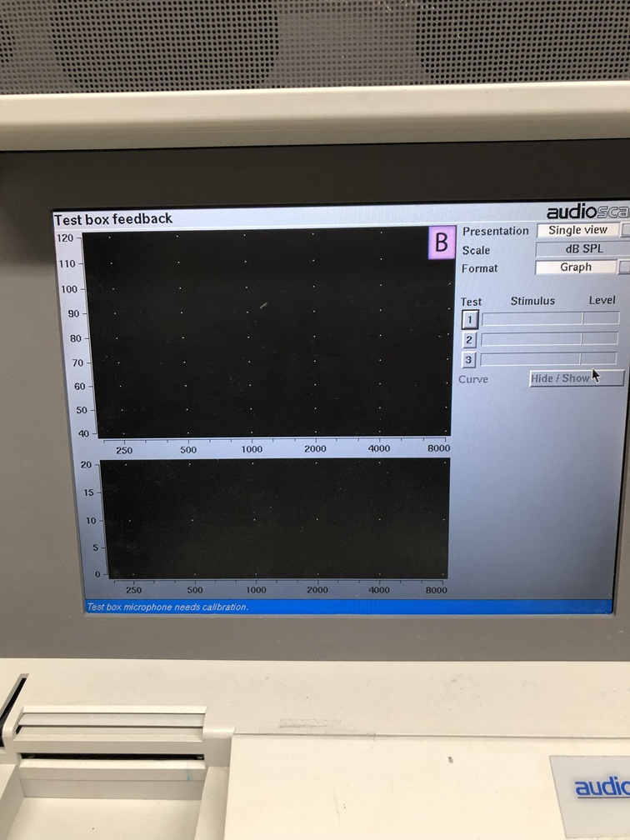The image size is (630, 840).
Task: Click the Test box feedback title
Action: (113, 219)
